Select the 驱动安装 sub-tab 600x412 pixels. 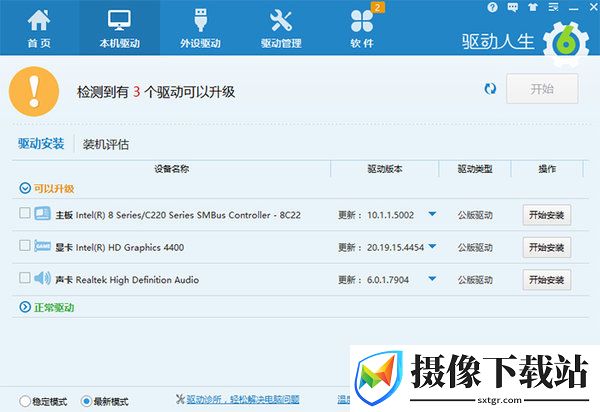(x=41, y=144)
